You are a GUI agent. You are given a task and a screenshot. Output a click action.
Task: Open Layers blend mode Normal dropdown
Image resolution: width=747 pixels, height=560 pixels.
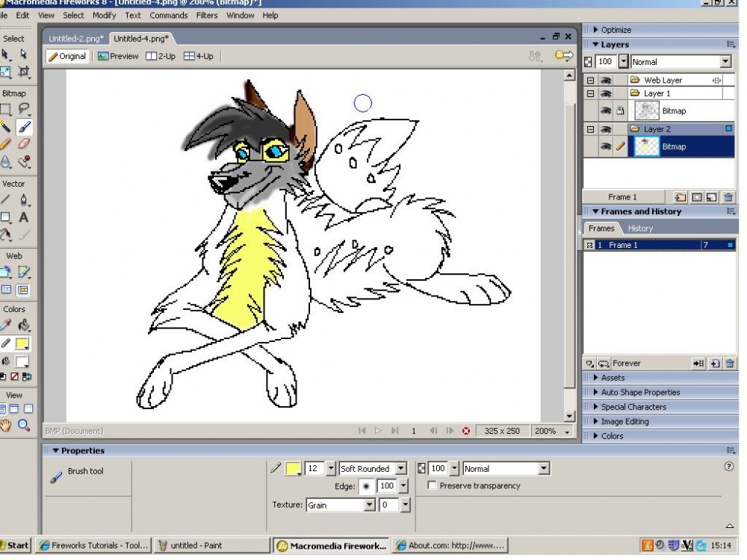[725, 62]
